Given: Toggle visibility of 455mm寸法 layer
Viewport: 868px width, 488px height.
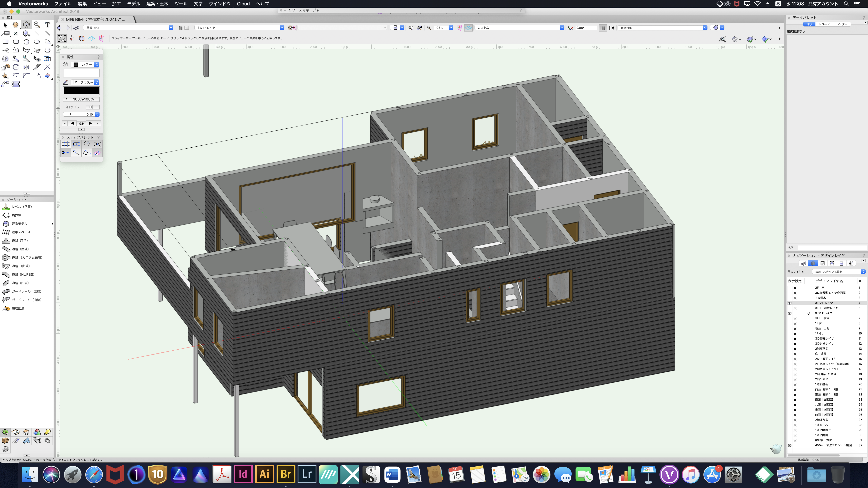Looking at the screenshot, I should [x=790, y=445].
